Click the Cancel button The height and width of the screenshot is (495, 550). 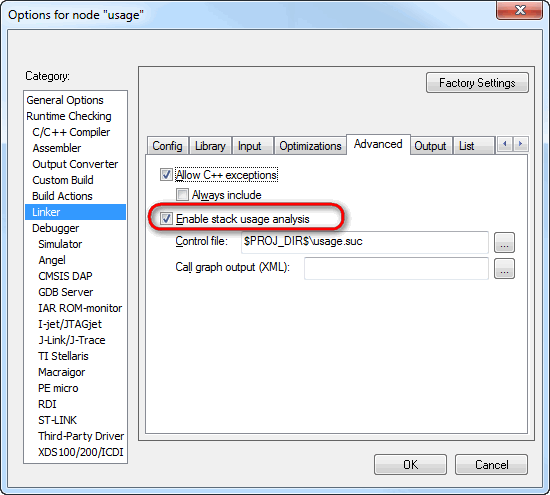click(491, 465)
